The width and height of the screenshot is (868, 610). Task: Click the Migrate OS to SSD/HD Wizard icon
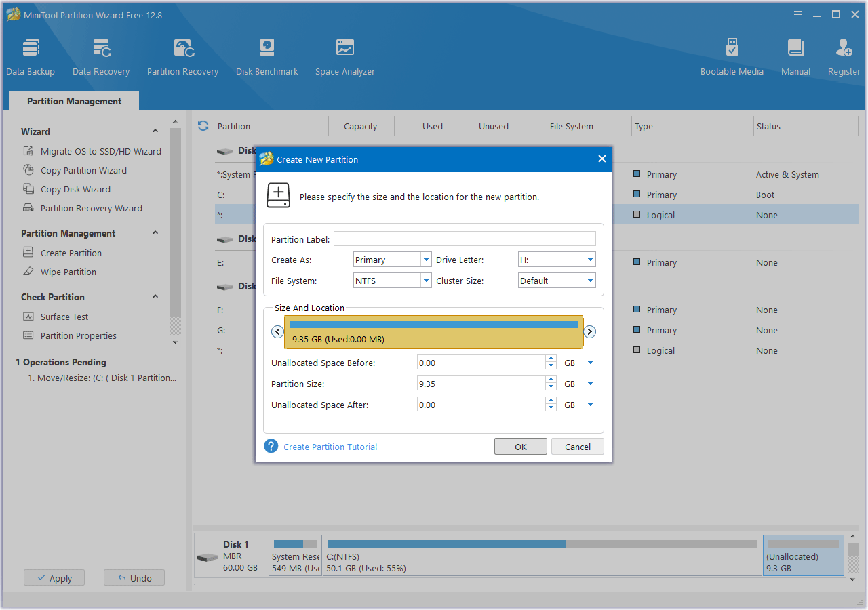[x=28, y=151]
